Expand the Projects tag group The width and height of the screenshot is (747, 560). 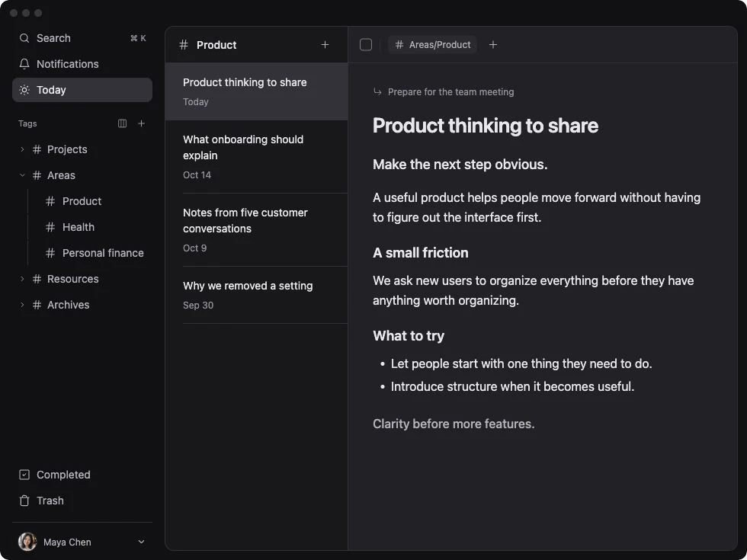coord(22,149)
